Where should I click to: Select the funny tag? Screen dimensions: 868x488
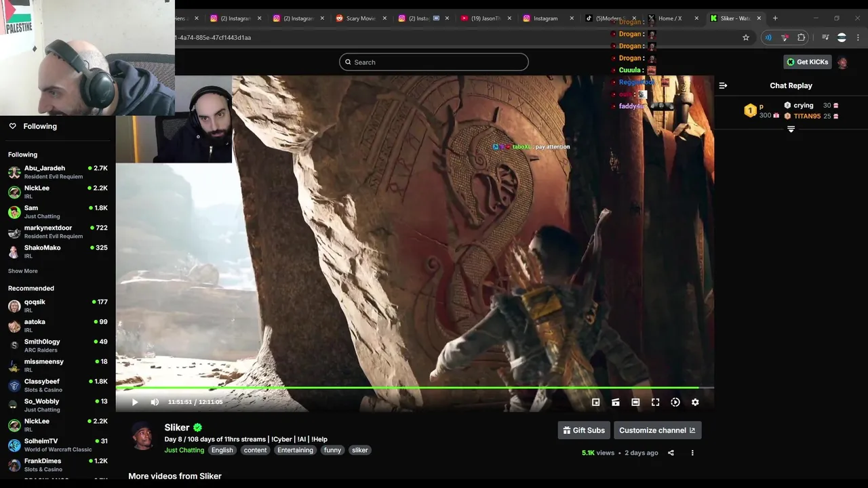[x=332, y=450]
